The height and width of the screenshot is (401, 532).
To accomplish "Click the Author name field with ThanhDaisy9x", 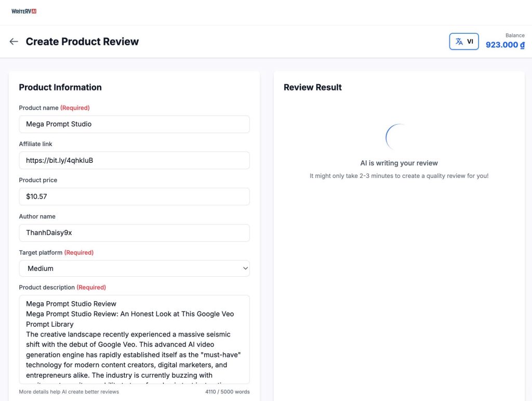I will pos(134,233).
